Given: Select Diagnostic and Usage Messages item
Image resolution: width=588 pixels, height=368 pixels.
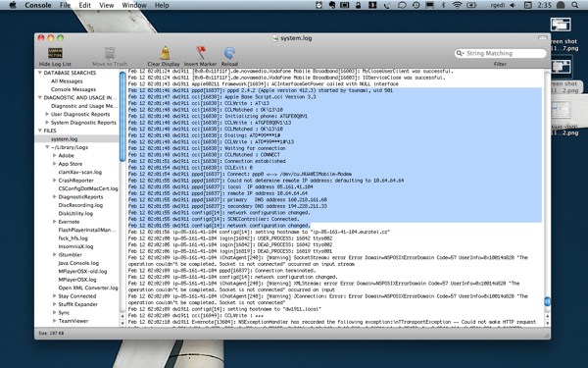Looking at the screenshot, I should (84, 106).
